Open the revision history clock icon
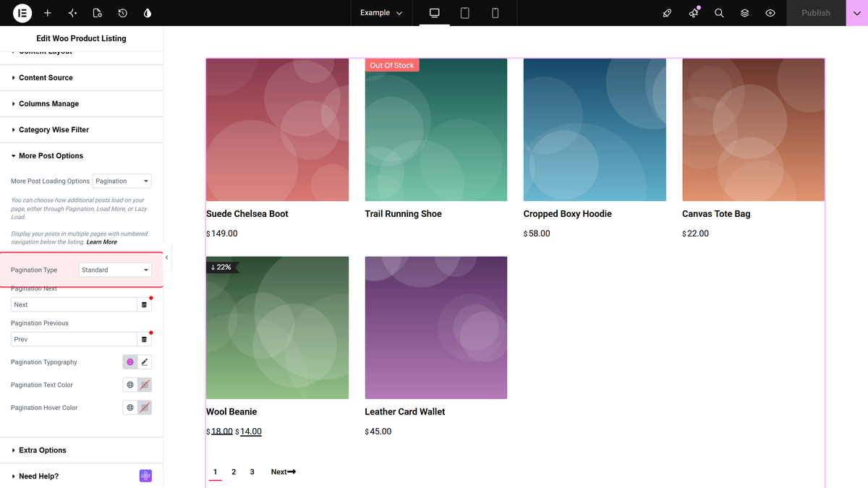The image size is (868, 488). [x=123, y=13]
